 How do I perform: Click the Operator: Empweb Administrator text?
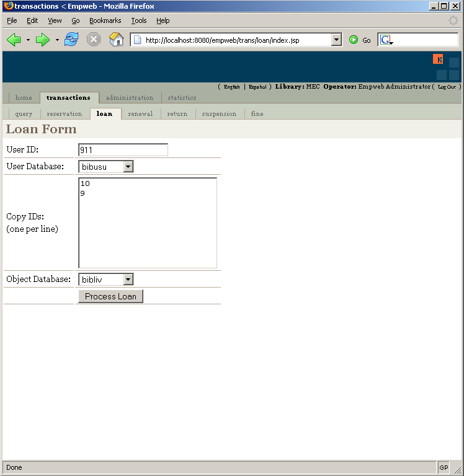pyautogui.click(x=377, y=87)
